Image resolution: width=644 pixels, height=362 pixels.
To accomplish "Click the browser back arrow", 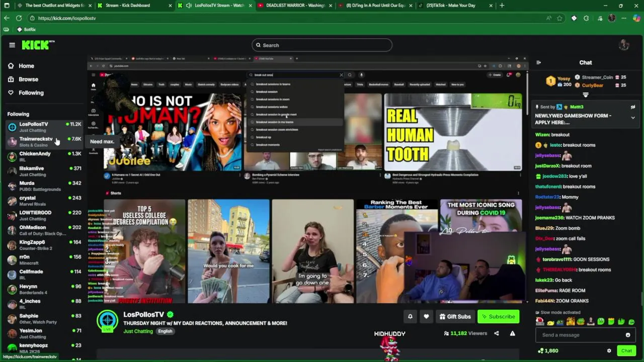I will (7, 18).
